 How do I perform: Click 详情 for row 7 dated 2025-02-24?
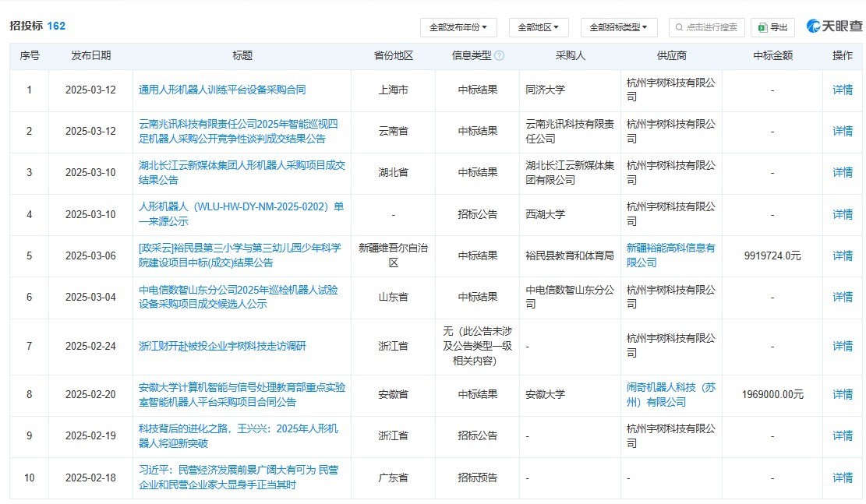[x=843, y=346]
